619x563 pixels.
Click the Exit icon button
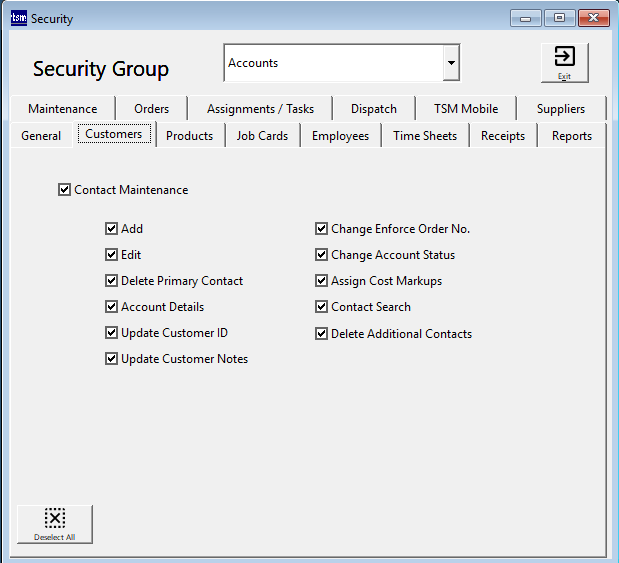pos(564,62)
